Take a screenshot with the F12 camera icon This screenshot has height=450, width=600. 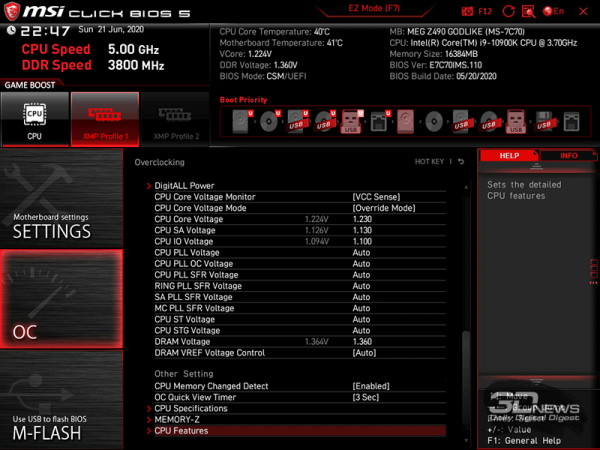point(471,10)
